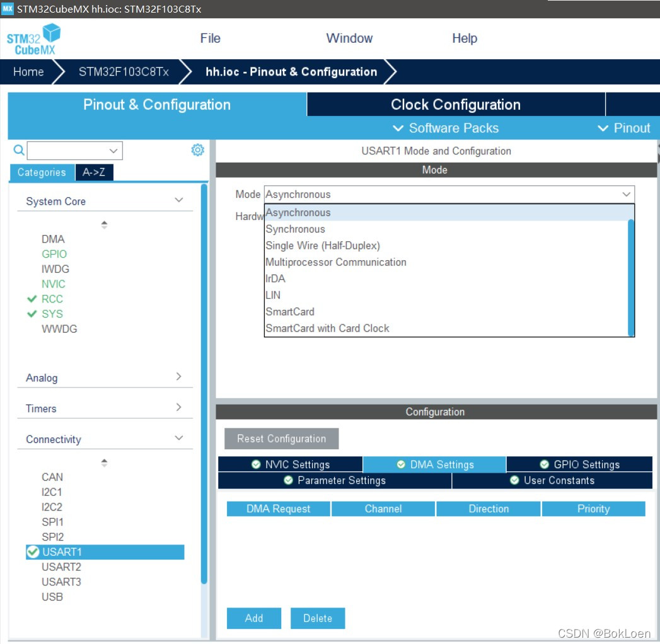Image resolution: width=660 pixels, height=644 pixels.
Task: Select GPIO in System Core
Action: pyautogui.click(x=54, y=254)
